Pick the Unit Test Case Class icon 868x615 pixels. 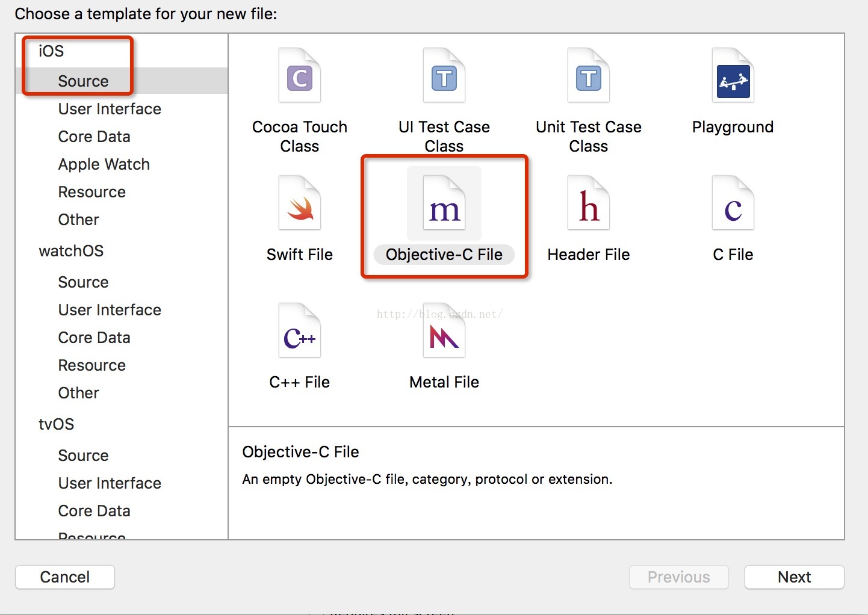[x=589, y=76]
